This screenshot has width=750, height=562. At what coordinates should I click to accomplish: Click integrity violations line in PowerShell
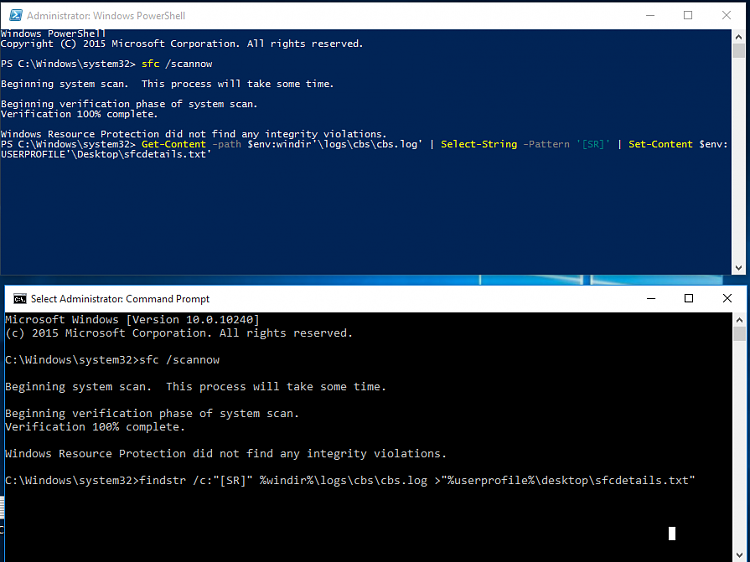[194, 134]
